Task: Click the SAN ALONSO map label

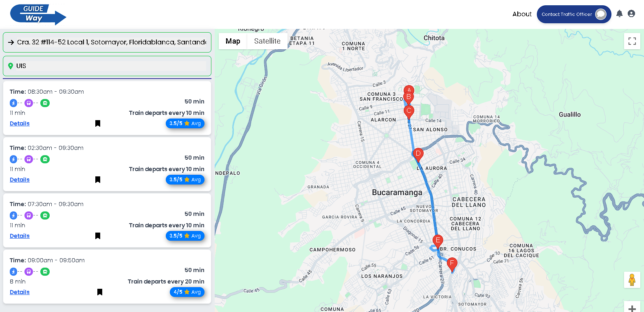Action: (x=431, y=130)
